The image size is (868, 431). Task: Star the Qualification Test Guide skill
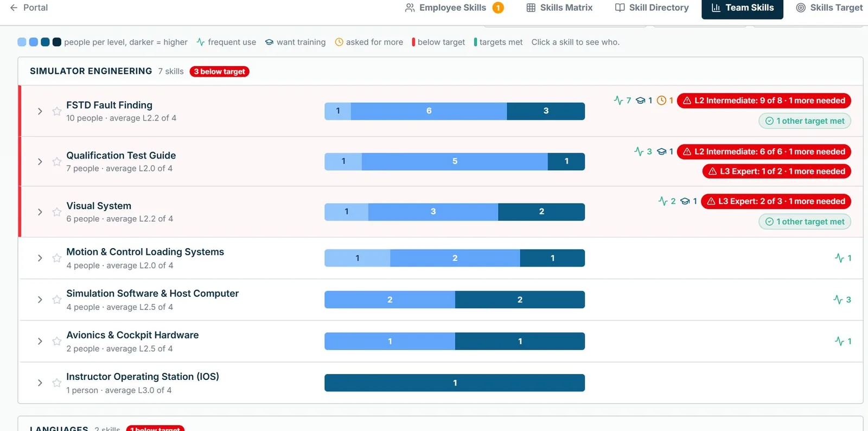tap(56, 162)
